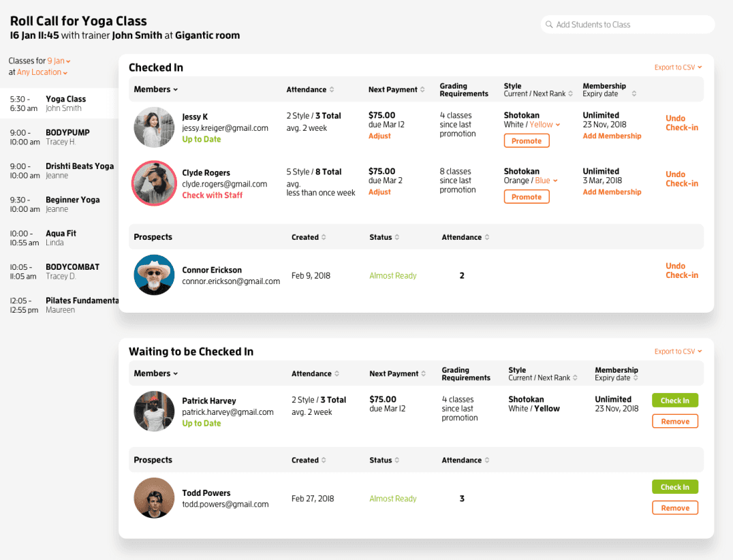Adjust Jessy K's next payment

[x=379, y=136]
